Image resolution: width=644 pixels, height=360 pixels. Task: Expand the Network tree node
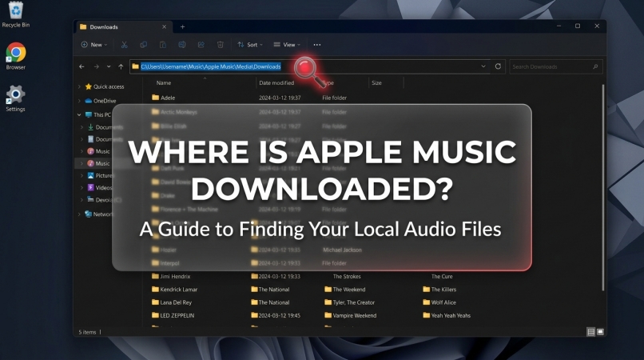click(79, 214)
